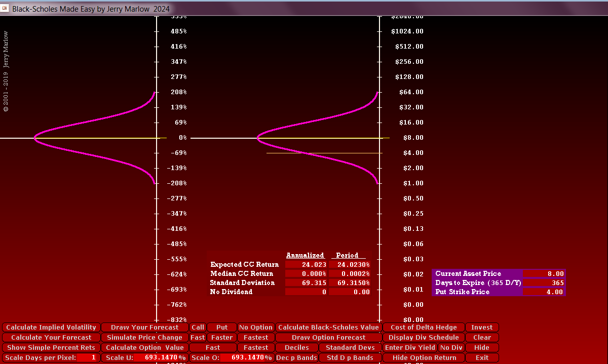The width and height of the screenshot is (608, 364).
Task: Show Deciles on the chart
Action: [x=296, y=348]
